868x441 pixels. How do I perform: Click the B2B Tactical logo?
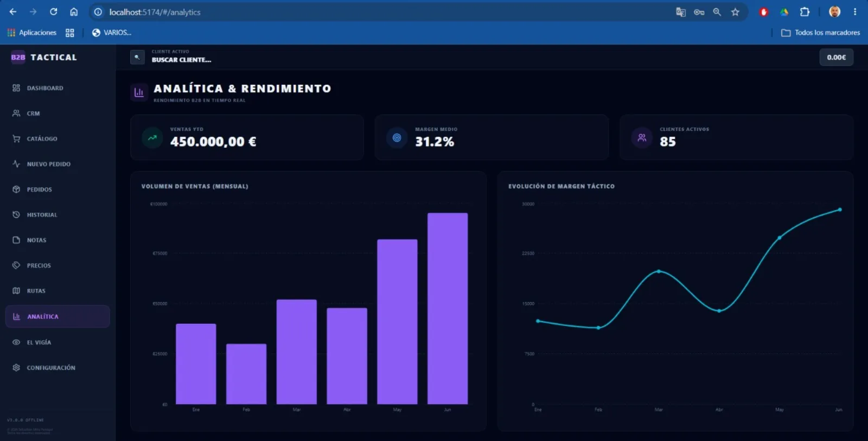coord(44,57)
